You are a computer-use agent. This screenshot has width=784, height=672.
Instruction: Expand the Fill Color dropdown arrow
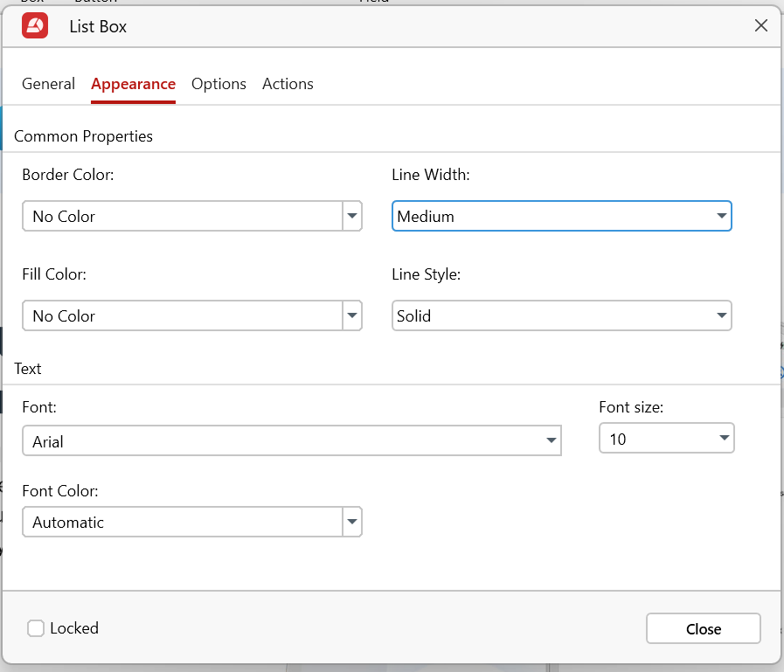point(352,315)
